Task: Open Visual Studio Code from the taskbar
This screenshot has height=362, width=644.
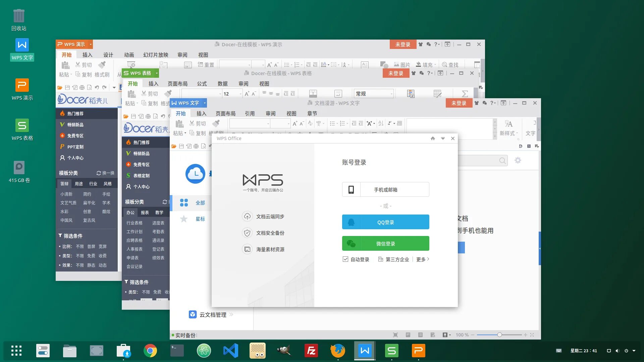Action: (231, 351)
